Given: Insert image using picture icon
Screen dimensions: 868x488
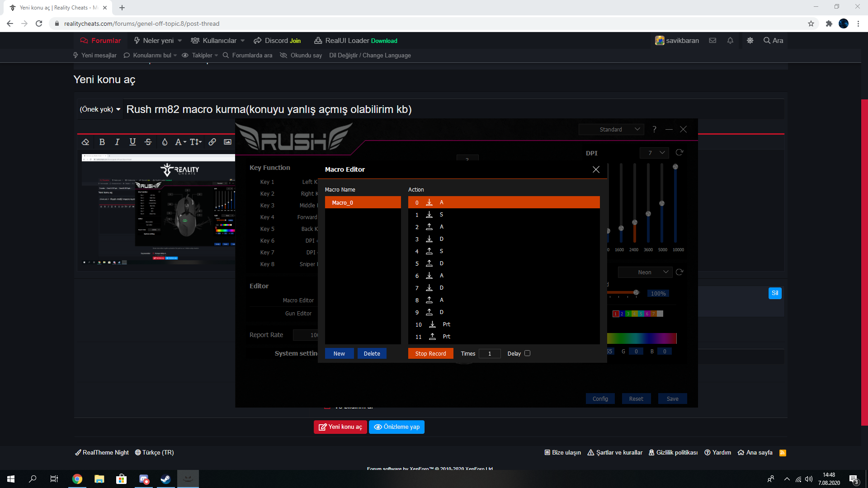Looking at the screenshot, I should [228, 142].
